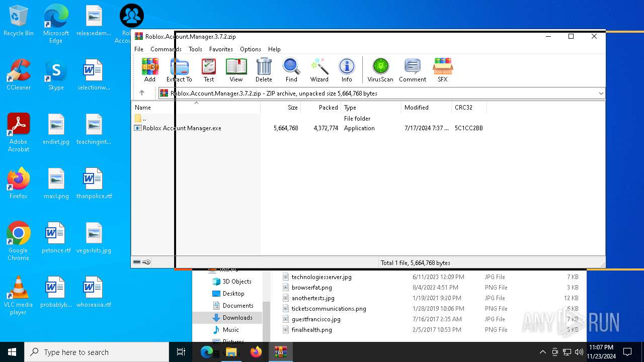Select anothertests.jpg in Explorer list
The height and width of the screenshot is (362, 644).
(308, 298)
